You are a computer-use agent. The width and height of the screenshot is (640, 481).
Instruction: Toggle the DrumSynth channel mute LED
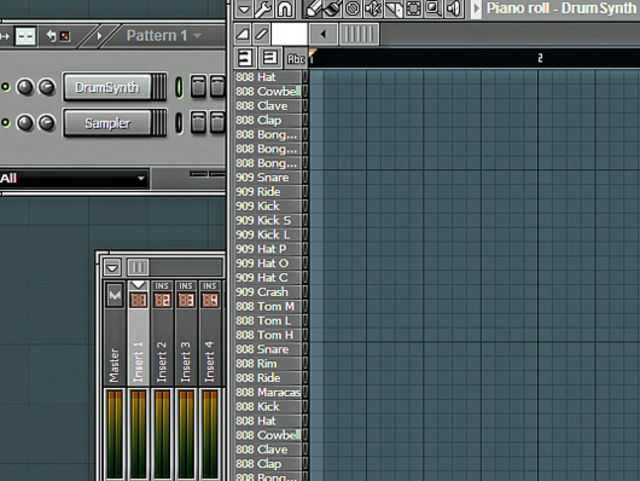point(5,87)
